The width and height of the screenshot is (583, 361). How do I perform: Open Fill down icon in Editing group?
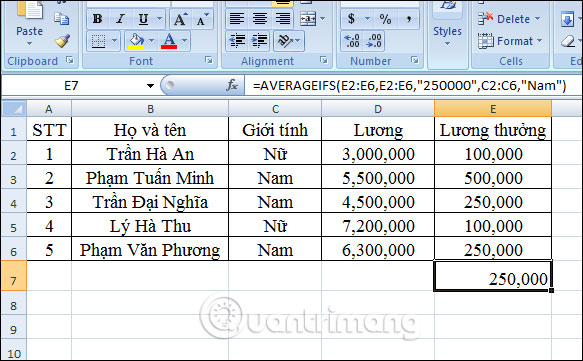click(x=567, y=19)
